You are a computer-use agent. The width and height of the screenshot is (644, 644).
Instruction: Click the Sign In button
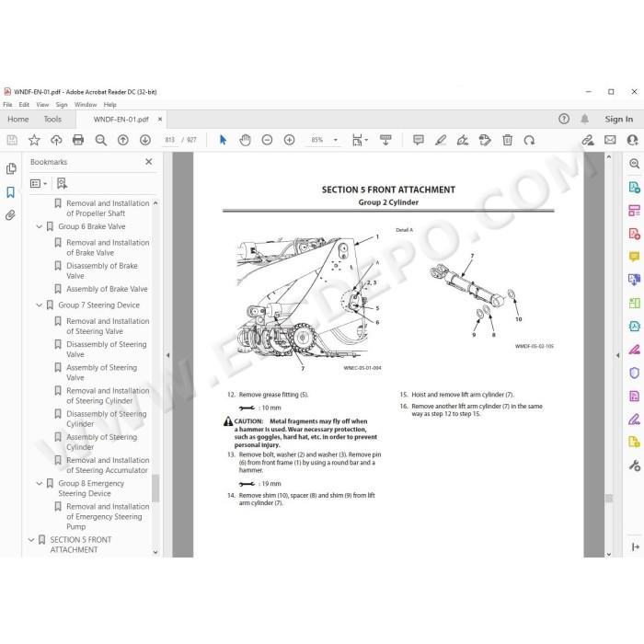618,119
